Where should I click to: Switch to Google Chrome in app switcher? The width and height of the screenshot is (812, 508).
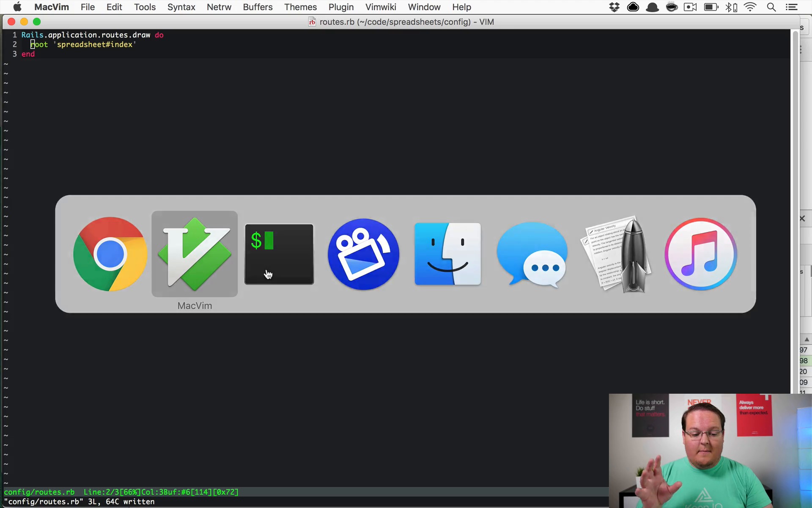pyautogui.click(x=110, y=254)
